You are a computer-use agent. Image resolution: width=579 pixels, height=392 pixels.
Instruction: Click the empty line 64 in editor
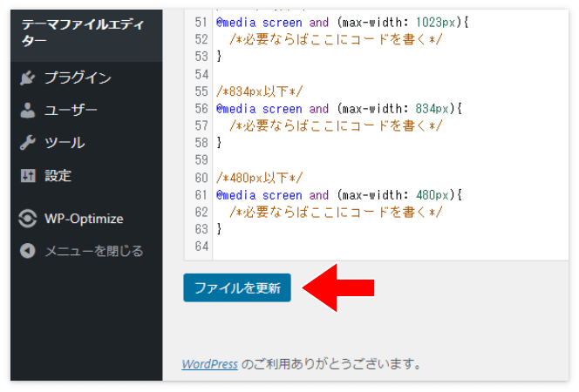pos(391,246)
